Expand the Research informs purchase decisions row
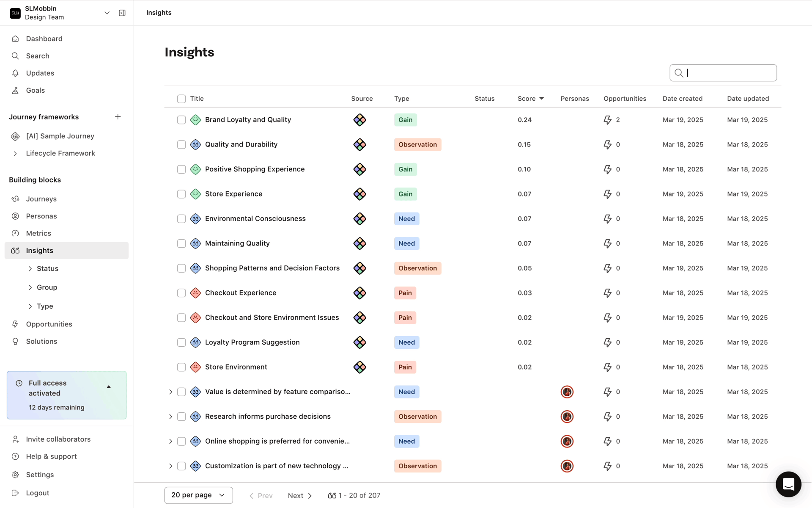The width and height of the screenshot is (812, 508). pyautogui.click(x=170, y=417)
